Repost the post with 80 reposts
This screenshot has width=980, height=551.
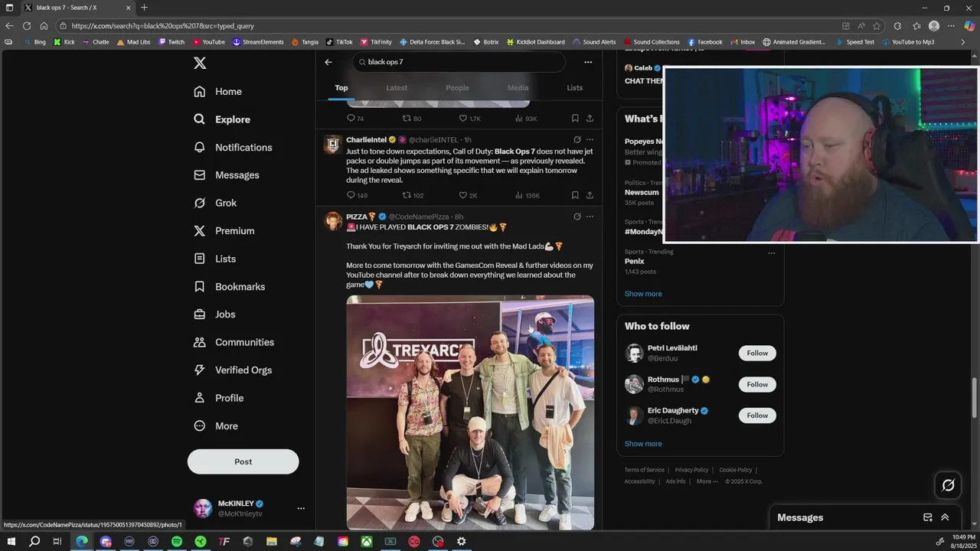pos(412,119)
